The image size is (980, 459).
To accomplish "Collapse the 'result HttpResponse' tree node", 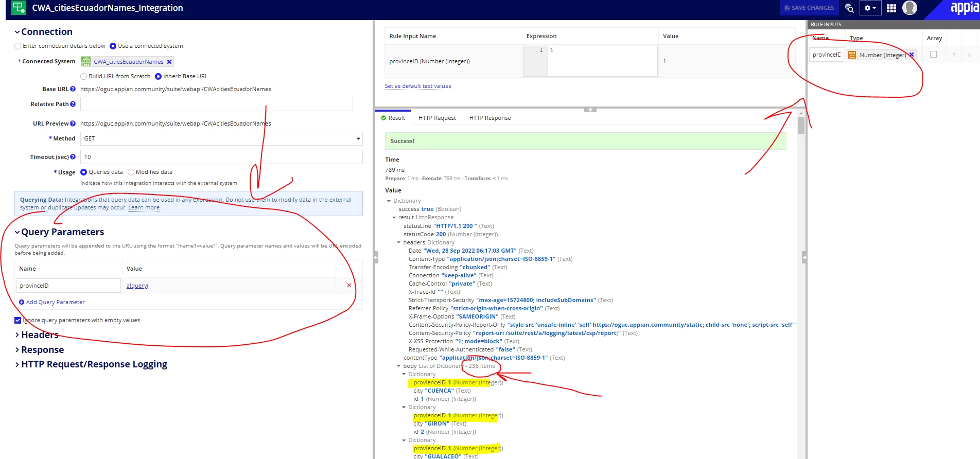I will 394,217.
